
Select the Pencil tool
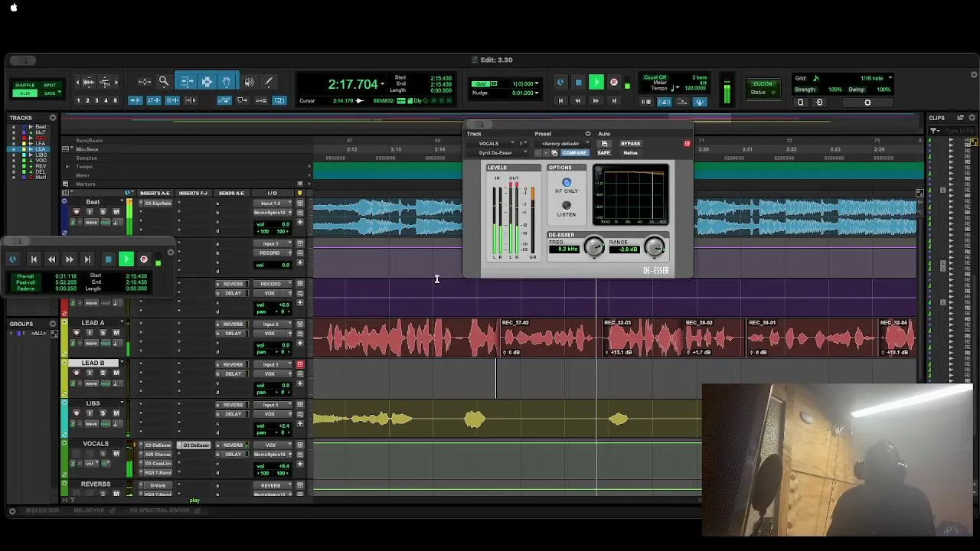click(x=269, y=81)
